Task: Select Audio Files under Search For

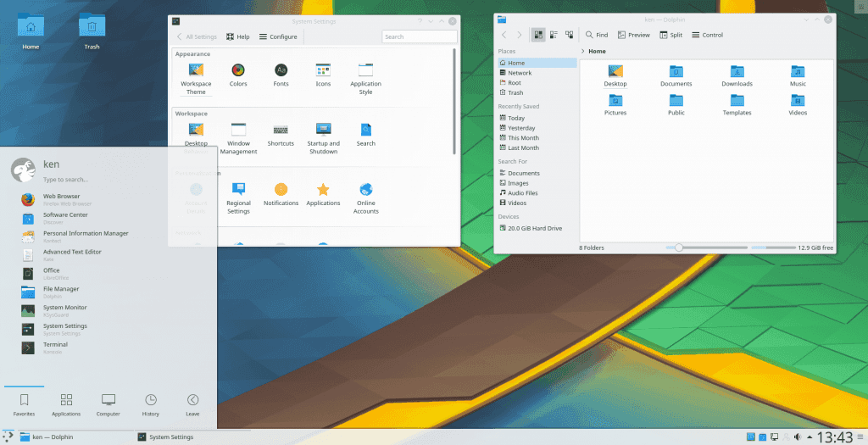Action: coord(537,193)
